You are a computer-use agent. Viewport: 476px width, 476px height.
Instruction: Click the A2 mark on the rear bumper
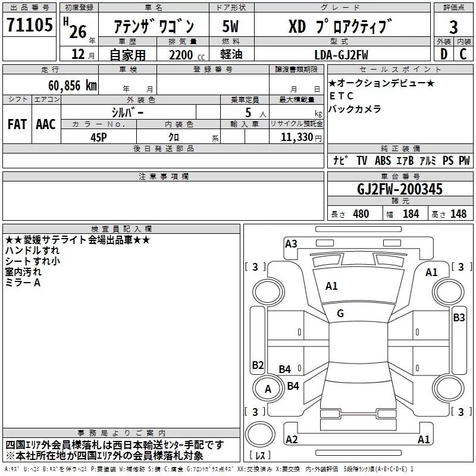coord(292,439)
